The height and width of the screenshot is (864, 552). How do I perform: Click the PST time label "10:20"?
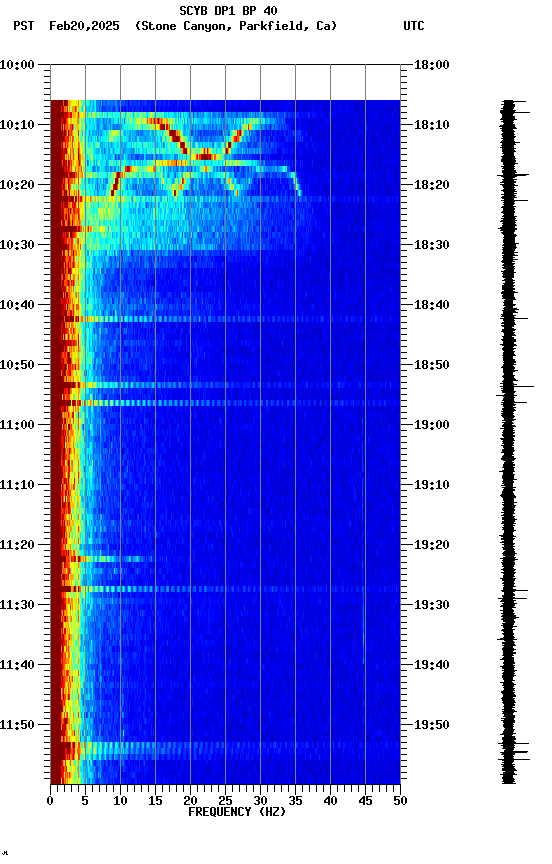[x=17, y=185]
